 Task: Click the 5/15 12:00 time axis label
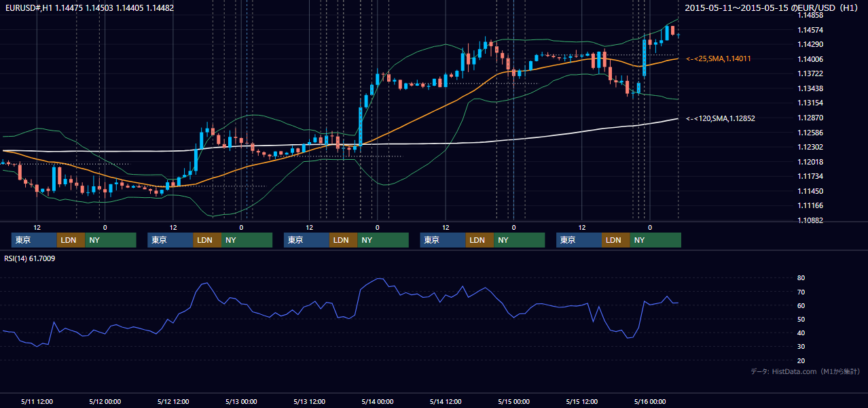582,401
